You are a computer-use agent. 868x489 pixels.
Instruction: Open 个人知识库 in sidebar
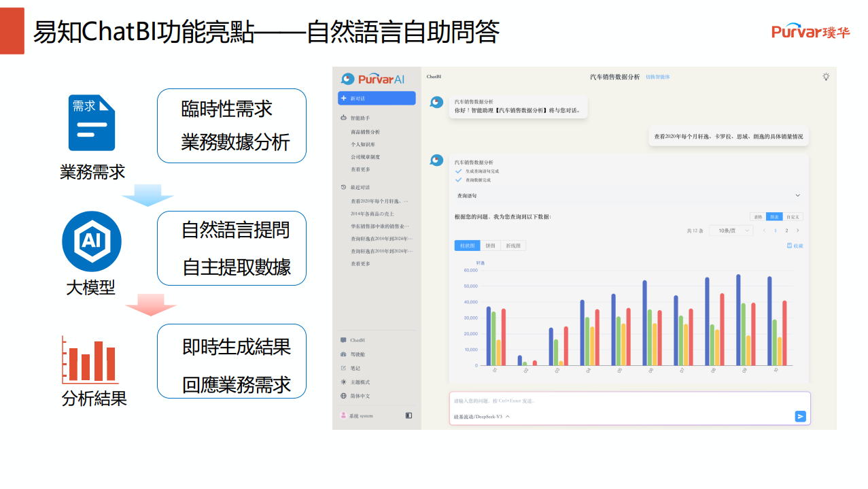click(x=362, y=144)
